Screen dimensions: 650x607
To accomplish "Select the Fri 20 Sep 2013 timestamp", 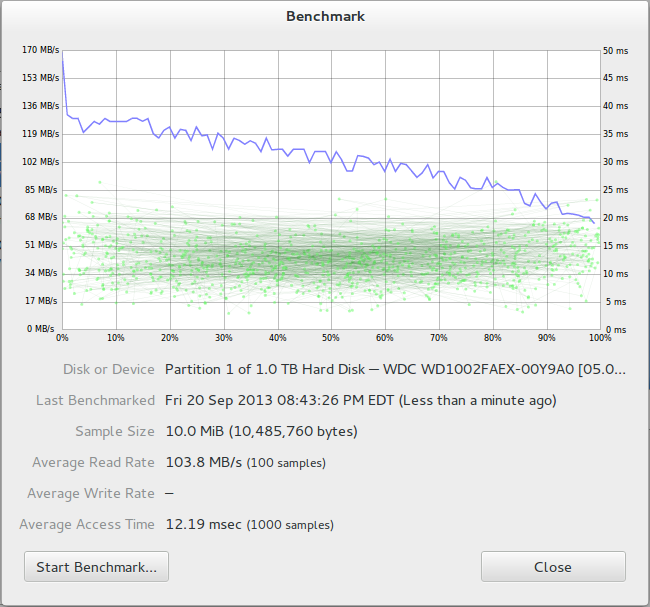I will tap(361, 400).
